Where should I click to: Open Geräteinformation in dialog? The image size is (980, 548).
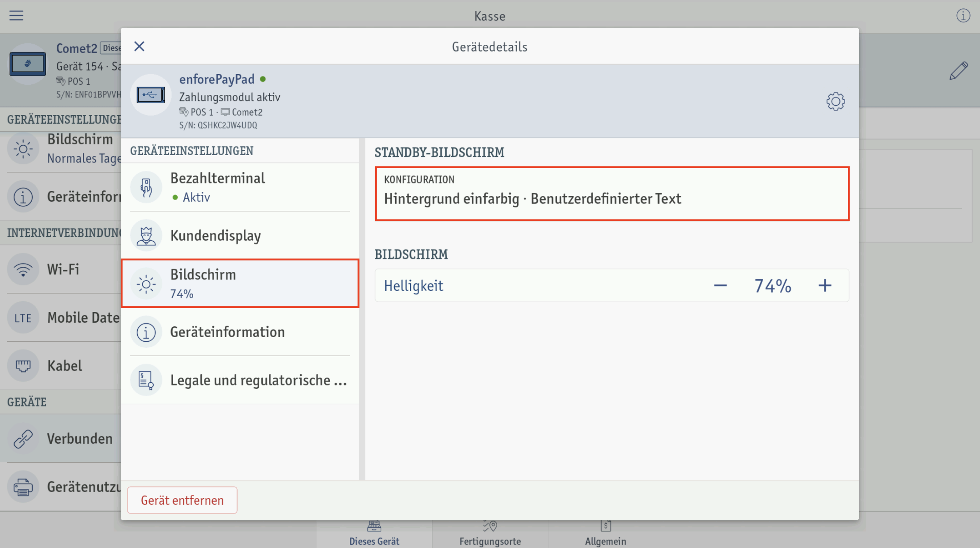click(x=240, y=332)
